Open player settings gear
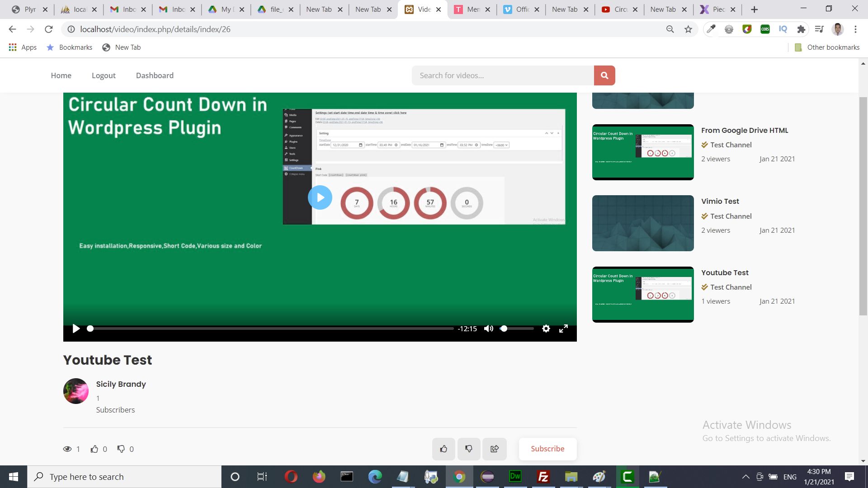The image size is (868, 488). point(546,328)
